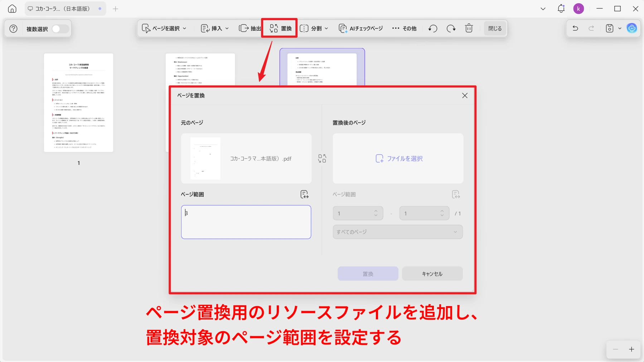
Task: Open the その他 more options menu
Action: click(x=404, y=28)
